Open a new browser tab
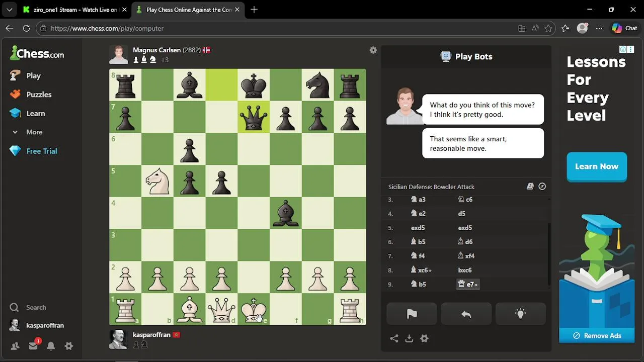The height and width of the screenshot is (362, 644). click(254, 10)
